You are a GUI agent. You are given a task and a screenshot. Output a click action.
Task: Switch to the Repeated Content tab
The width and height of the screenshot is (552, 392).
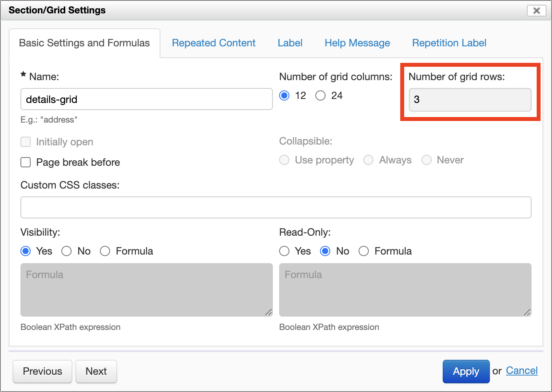pos(213,43)
